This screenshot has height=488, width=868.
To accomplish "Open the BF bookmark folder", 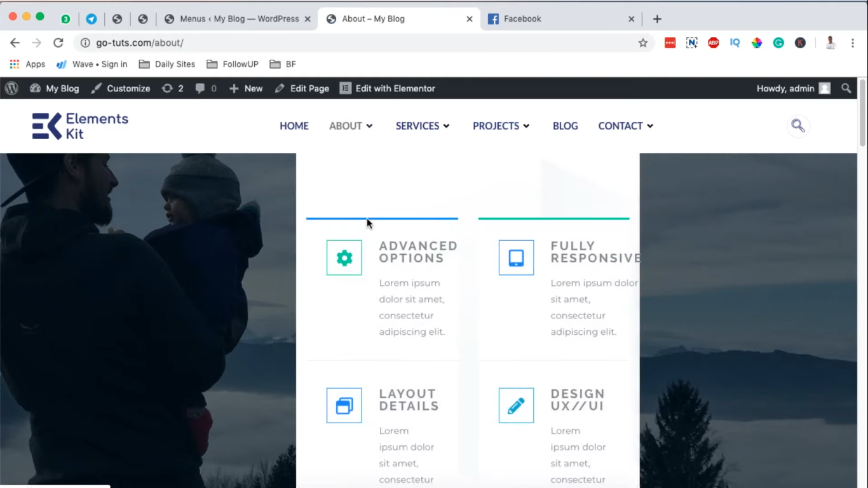I will (x=283, y=64).
